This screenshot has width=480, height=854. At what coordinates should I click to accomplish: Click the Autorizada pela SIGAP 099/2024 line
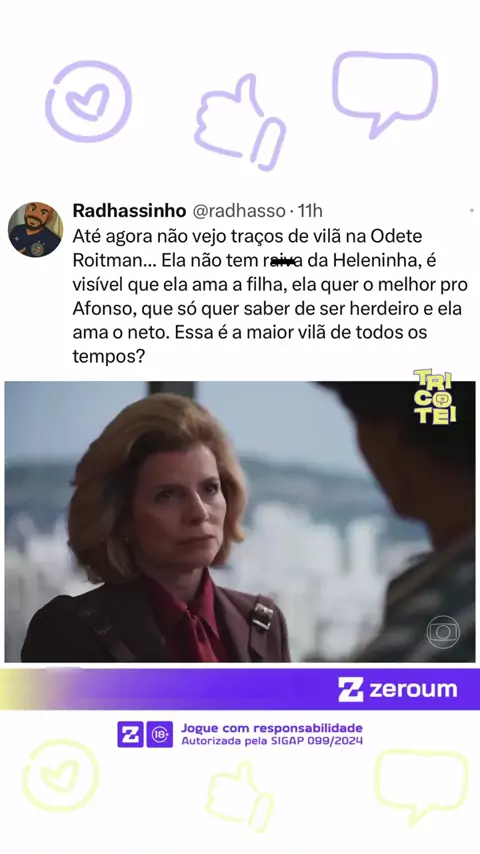pyautogui.click(x=272, y=741)
